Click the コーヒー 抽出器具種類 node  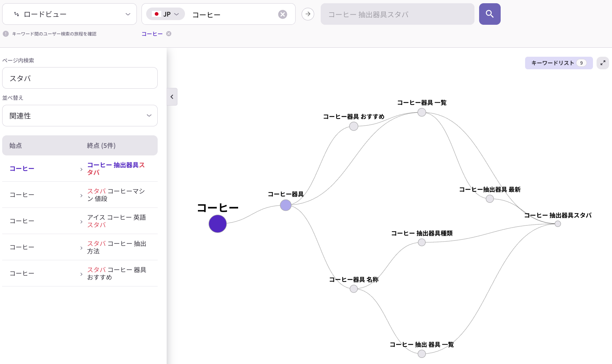point(422,242)
